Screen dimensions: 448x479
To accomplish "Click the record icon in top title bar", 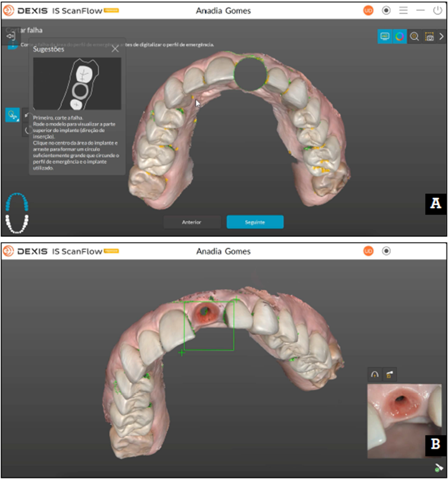I will 386,10.
